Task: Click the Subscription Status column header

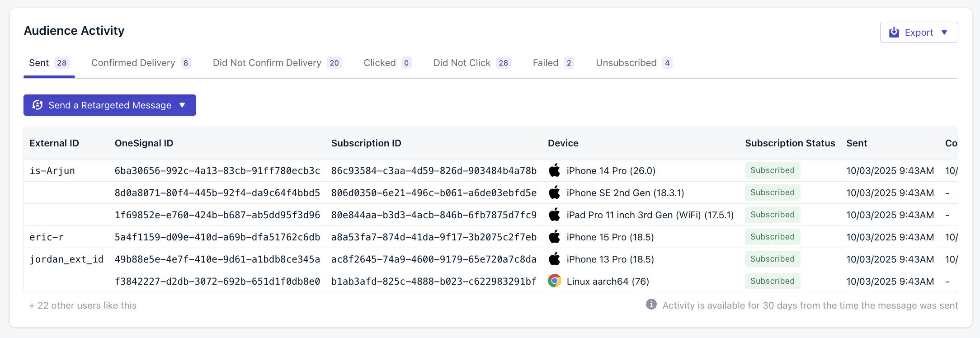Action: point(790,143)
